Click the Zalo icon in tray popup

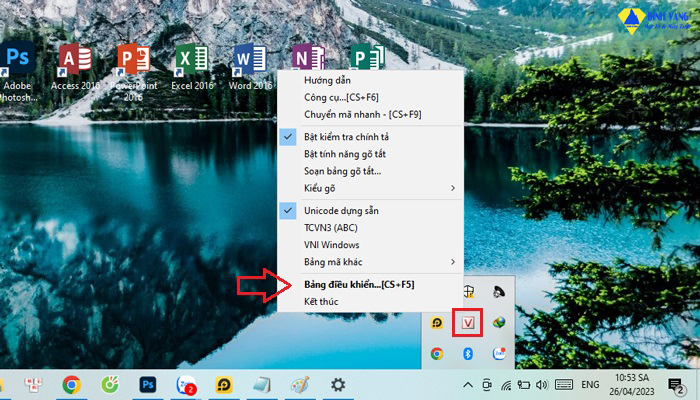(x=499, y=354)
